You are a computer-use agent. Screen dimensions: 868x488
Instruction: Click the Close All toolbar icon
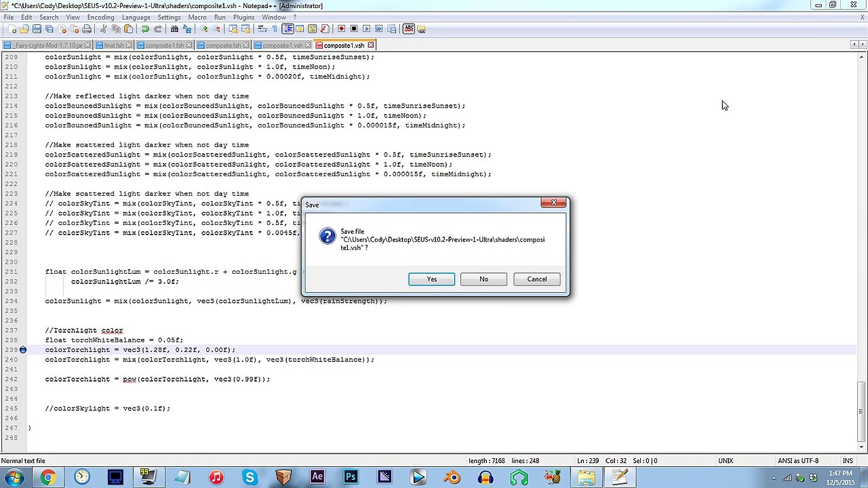pyautogui.click(x=74, y=29)
